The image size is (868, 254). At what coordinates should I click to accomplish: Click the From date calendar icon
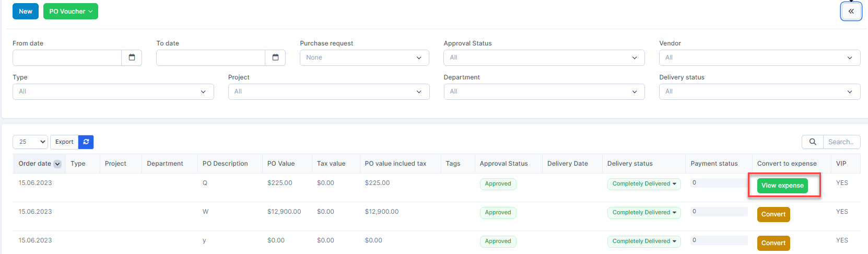132,57
